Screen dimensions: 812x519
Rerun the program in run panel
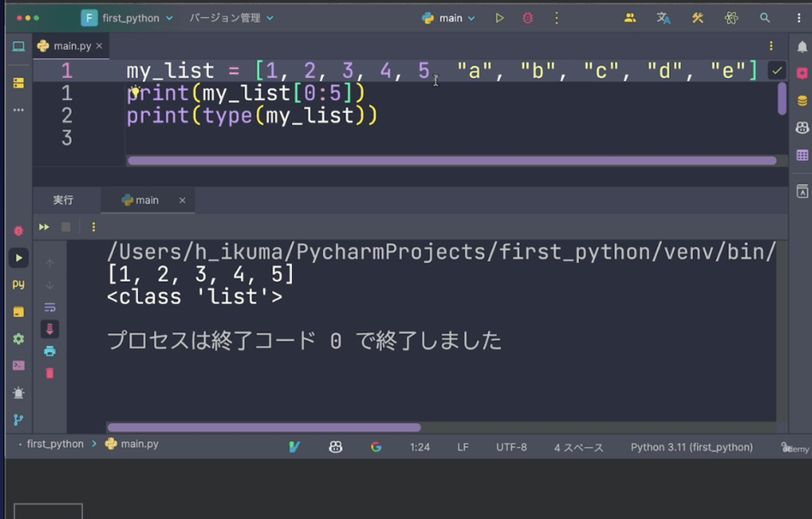point(44,226)
